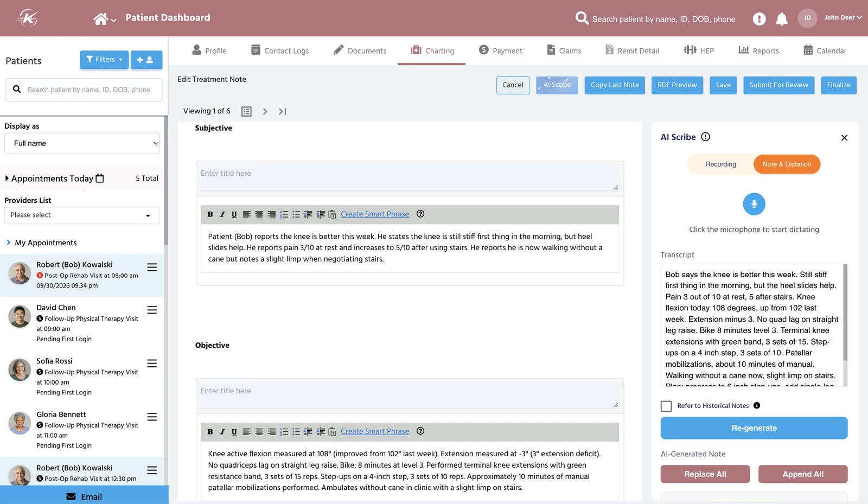Click the Re-generate button
The image size is (868, 504).
754,428
